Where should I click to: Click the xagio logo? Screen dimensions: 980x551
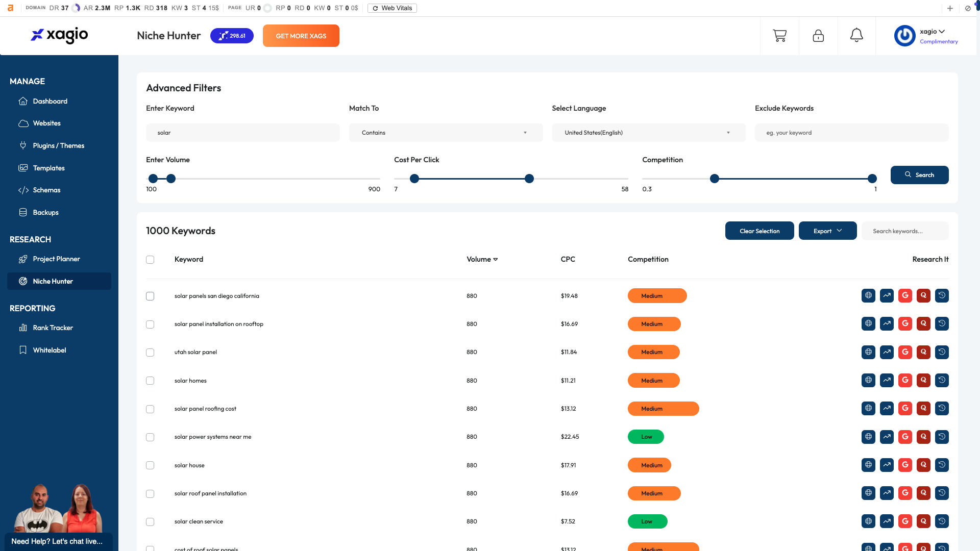[x=59, y=35]
